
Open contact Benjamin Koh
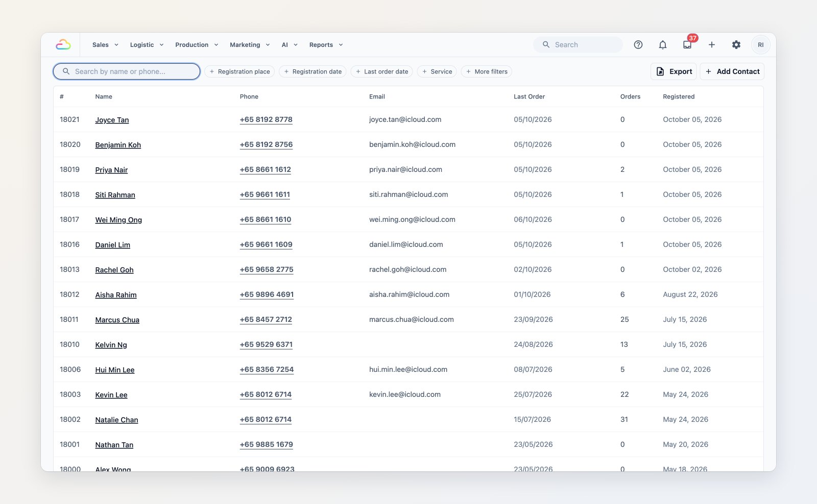118,145
